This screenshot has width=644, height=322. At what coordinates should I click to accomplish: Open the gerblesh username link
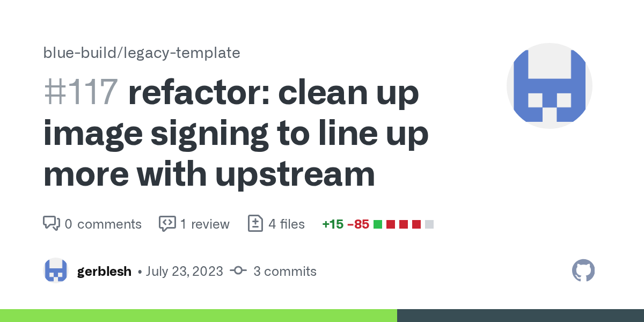click(104, 272)
